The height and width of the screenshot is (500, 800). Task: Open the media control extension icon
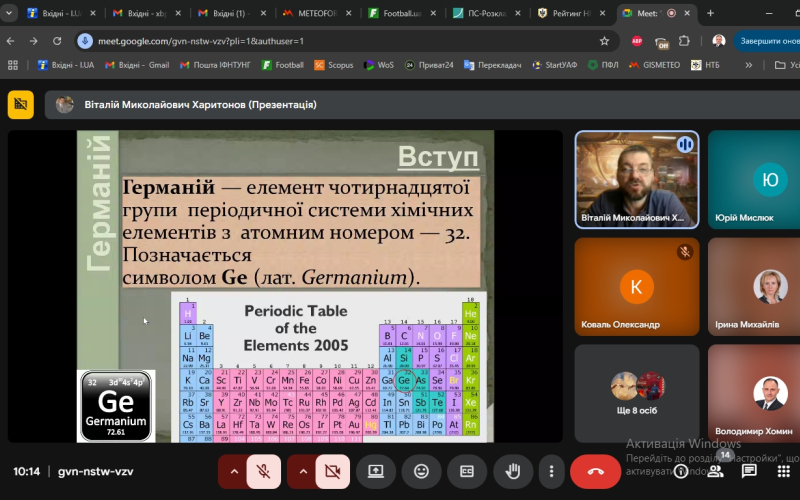662,42
